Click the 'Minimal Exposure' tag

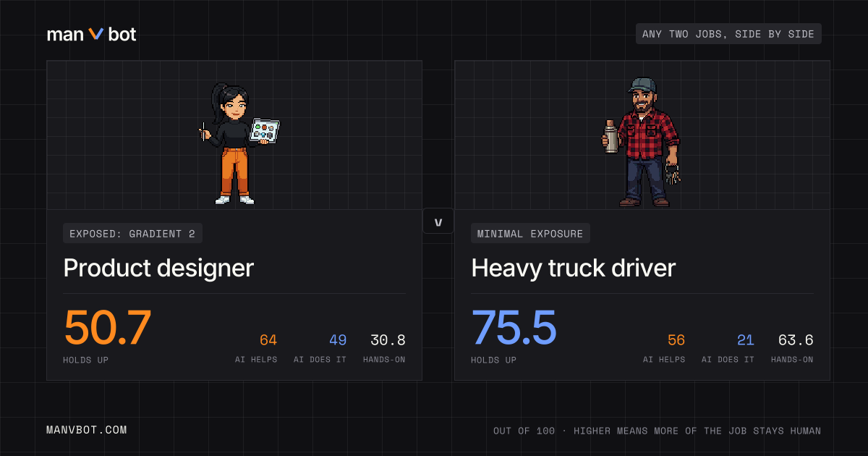coord(530,233)
